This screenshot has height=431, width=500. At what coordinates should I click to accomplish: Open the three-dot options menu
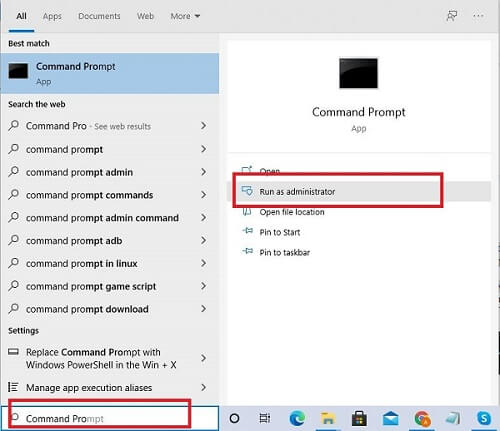tap(478, 16)
